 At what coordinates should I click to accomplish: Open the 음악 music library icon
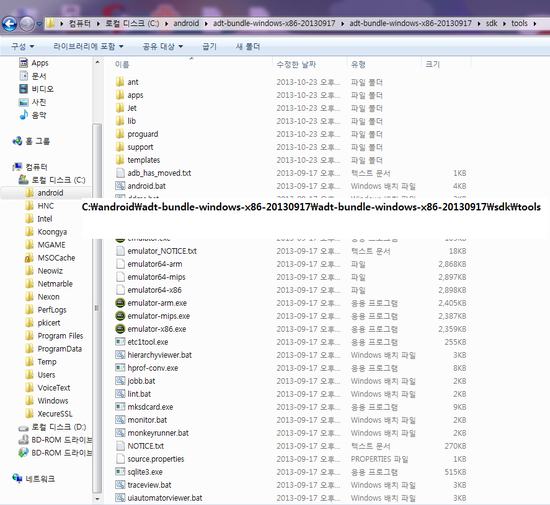pos(24,115)
